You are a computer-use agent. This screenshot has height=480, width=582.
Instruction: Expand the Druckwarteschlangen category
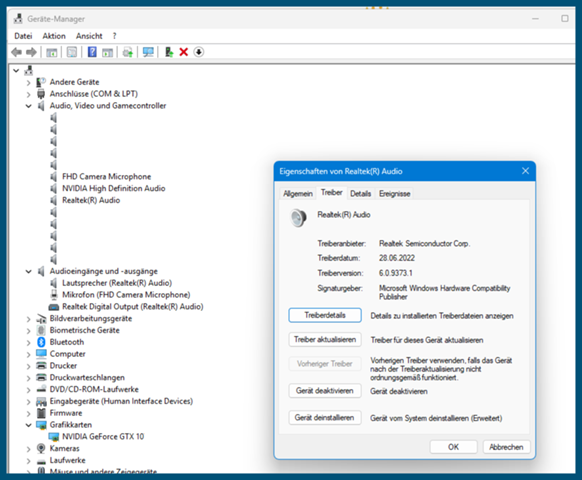point(29,378)
